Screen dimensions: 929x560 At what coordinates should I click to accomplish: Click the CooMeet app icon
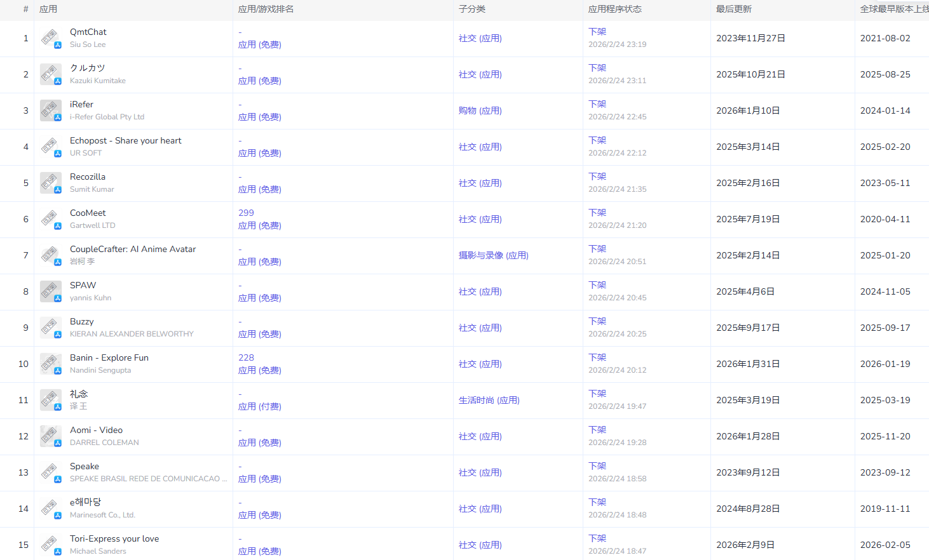pyautogui.click(x=51, y=219)
